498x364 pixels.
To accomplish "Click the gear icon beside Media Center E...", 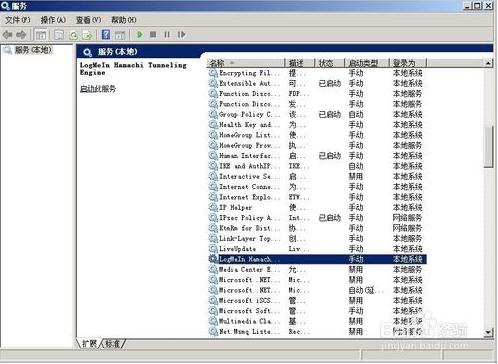I will pyautogui.click(x=213, y=269).
